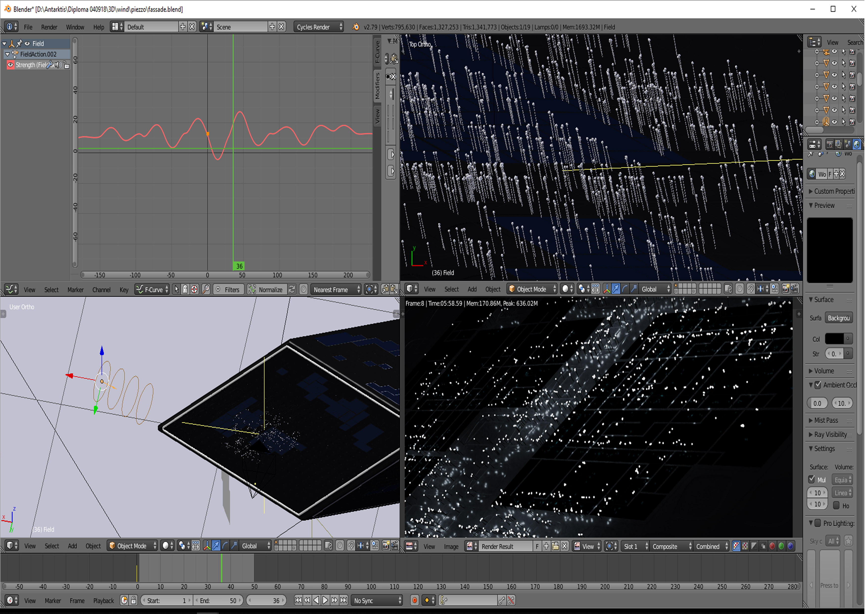Open Playback menu in timeline
Image resolution: width=868 pixels, height=614 pixels.
[103, 601]
